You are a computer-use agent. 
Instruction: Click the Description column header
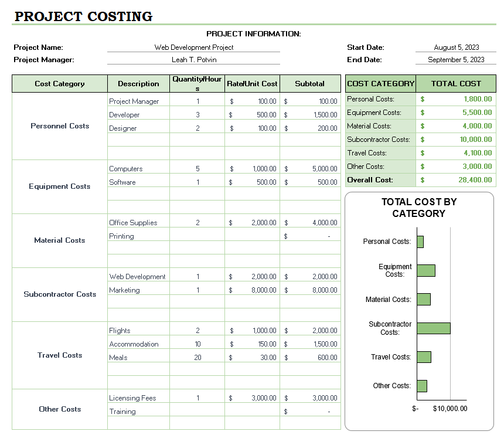(138, 84)
